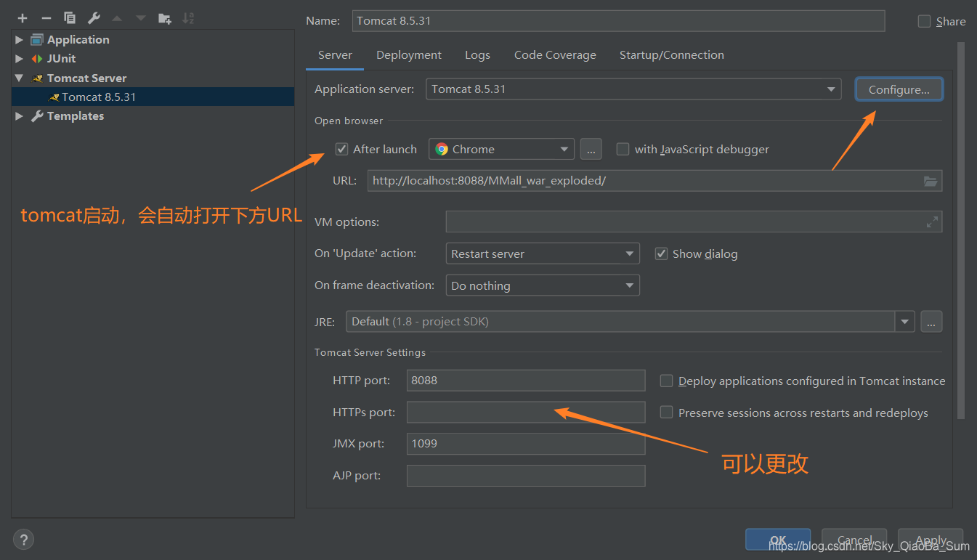Click the HTTPs port field
977x560 pixels.
pyautogui.click(x=526, y=413)
